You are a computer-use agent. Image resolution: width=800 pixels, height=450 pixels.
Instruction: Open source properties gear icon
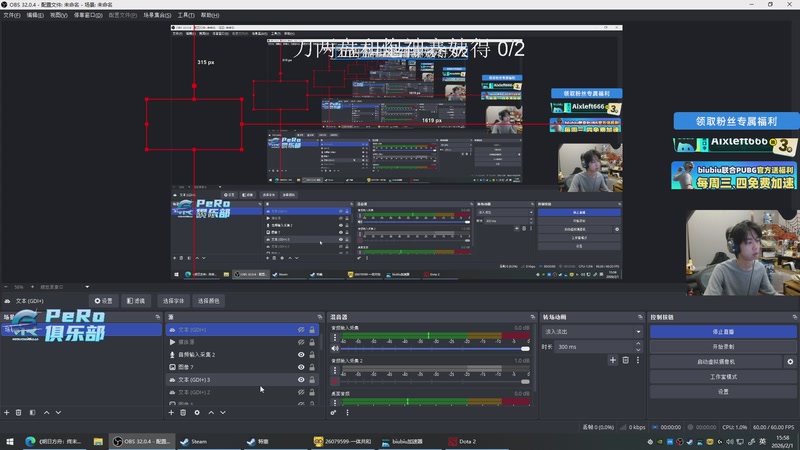coord(197,412)
